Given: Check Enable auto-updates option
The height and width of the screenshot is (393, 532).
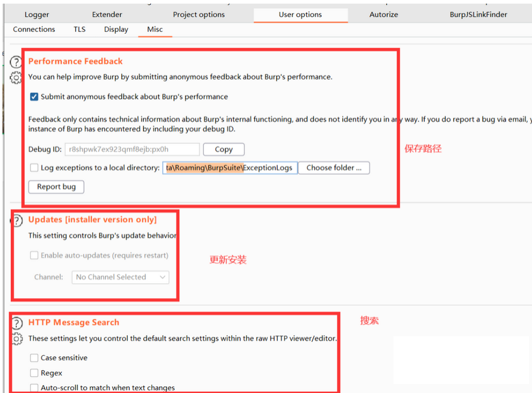Looking at the screenshot, I should point(34,255).
